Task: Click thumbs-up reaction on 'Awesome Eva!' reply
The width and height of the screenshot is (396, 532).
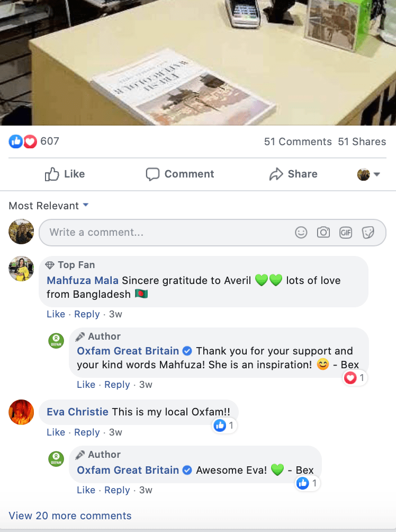Action: click(303, 483)
